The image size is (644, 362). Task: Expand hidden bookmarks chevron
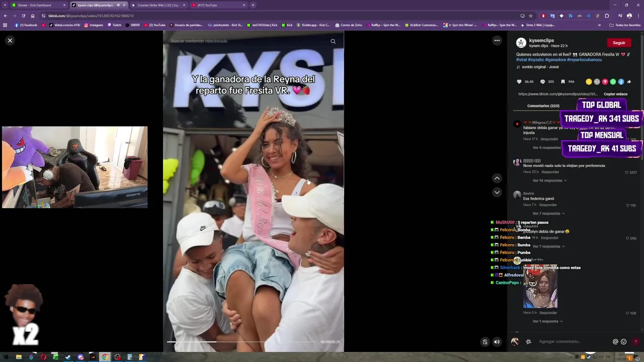point(599,25)
